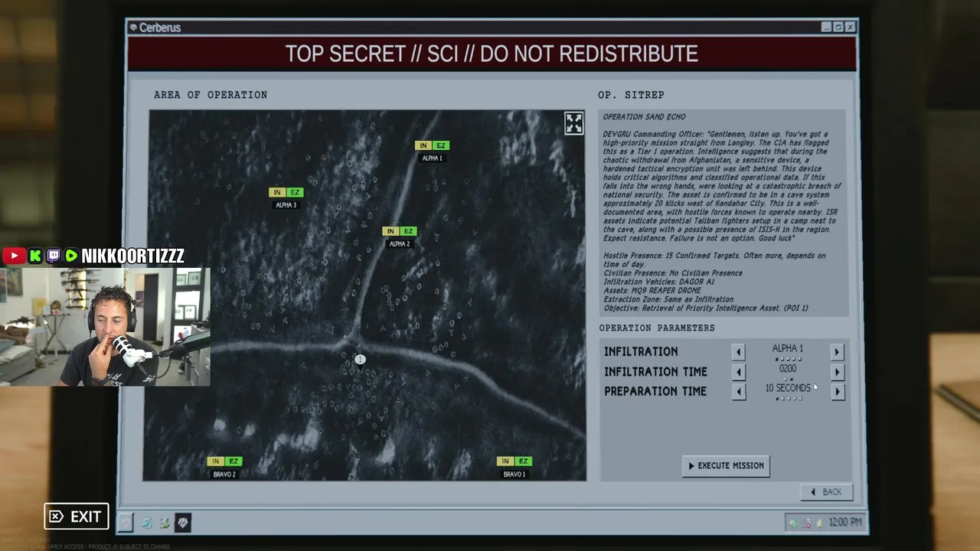980x551 pixels.
Task: Select the EZ tag at Bravo 2
Action: click(x=234, y=461)
